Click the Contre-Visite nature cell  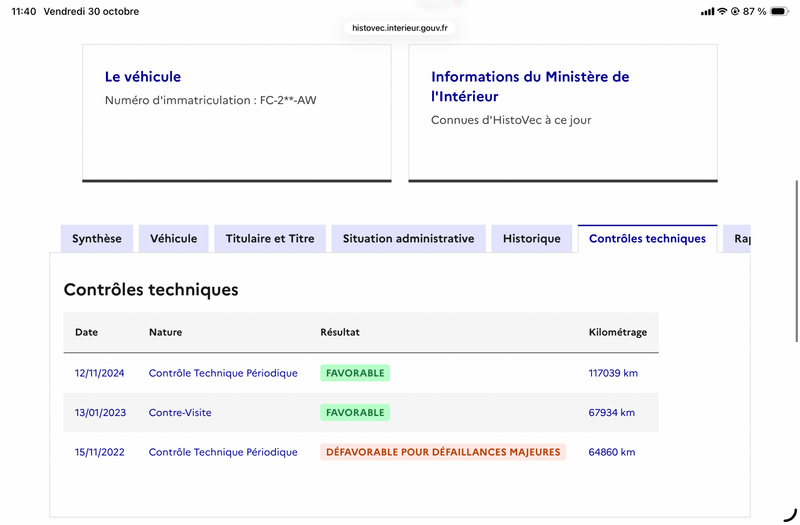pyautogui.click(x=180, y=412)
